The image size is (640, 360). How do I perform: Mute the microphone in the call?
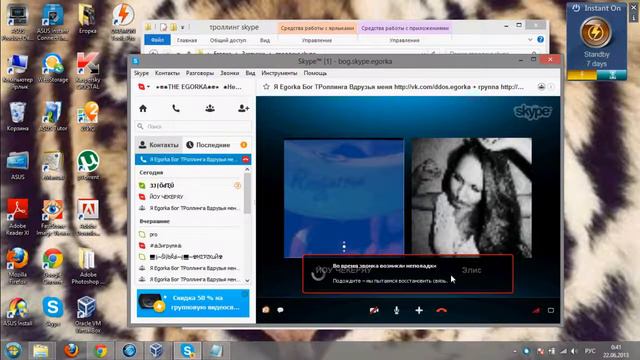(396, 310)
